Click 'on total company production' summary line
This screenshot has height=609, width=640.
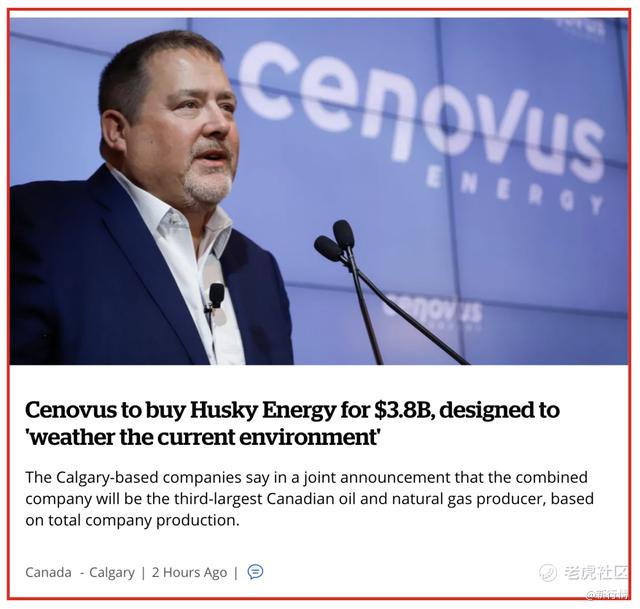pos(132,520)
